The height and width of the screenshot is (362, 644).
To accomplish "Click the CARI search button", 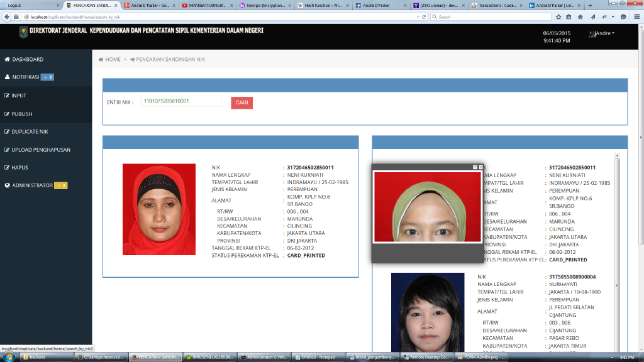I will (241, 102).
